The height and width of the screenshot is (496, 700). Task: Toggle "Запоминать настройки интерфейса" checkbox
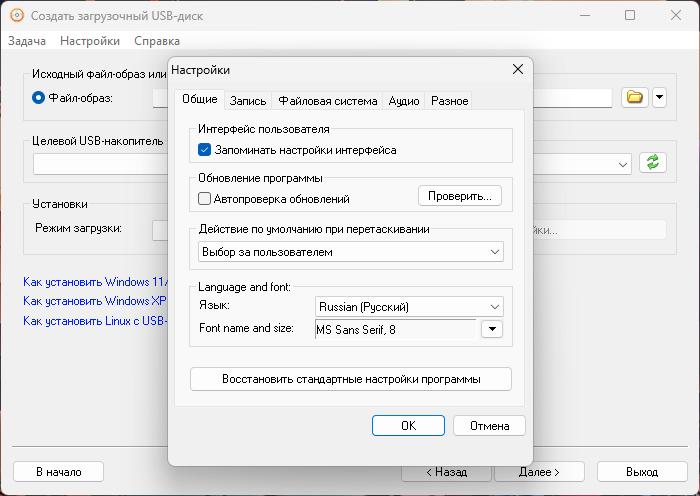tap(204, 150)
